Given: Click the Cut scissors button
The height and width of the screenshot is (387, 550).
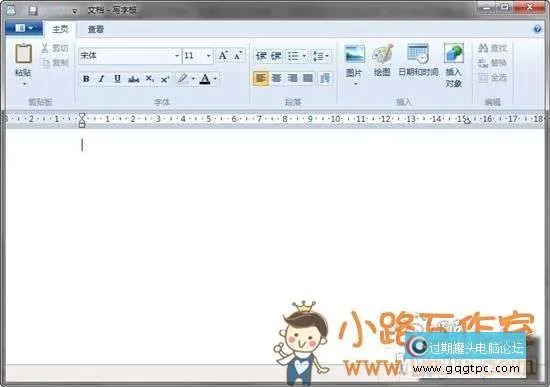Looking at the screenshot, I should (x=55, y=48).
